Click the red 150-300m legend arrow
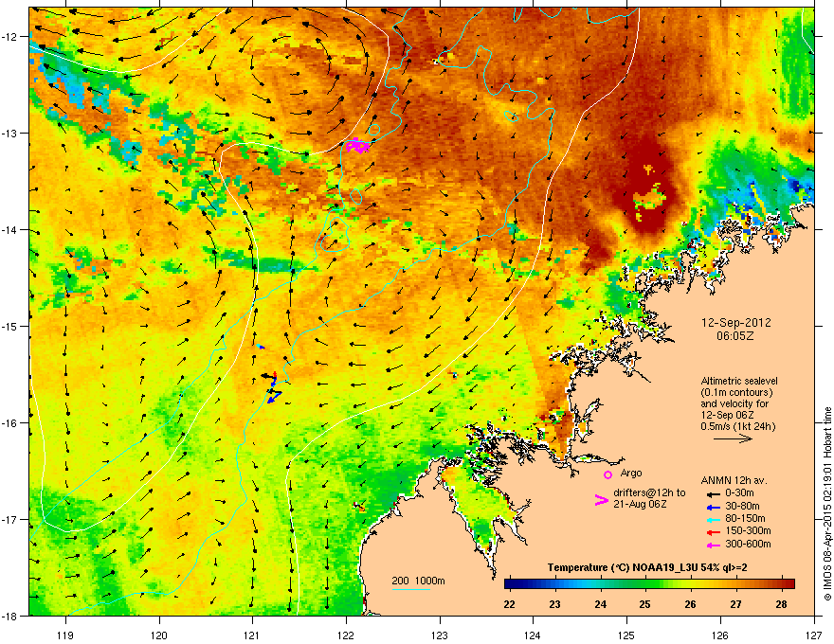Screen dimensions: 834x644 713,532
